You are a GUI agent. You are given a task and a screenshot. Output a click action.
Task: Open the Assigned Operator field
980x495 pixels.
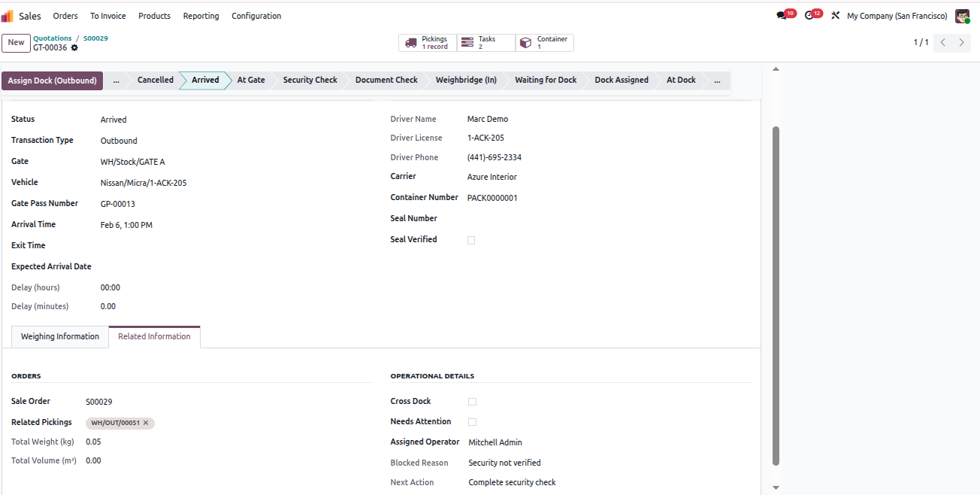point(609,442)
